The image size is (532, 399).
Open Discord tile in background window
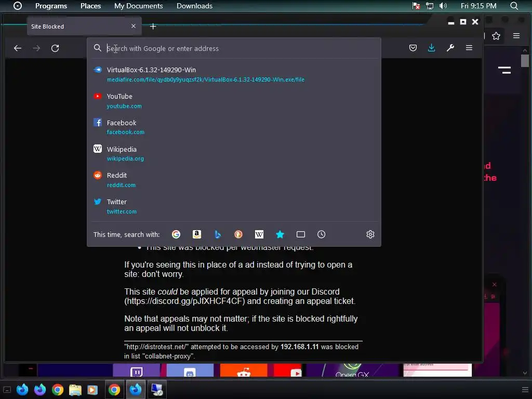click(x=190, y=370)
